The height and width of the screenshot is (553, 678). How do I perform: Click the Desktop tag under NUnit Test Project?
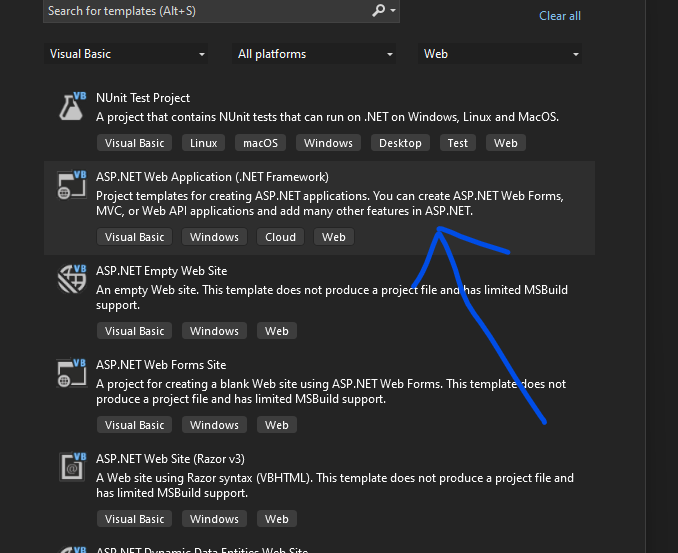click(x=400, y=143)
